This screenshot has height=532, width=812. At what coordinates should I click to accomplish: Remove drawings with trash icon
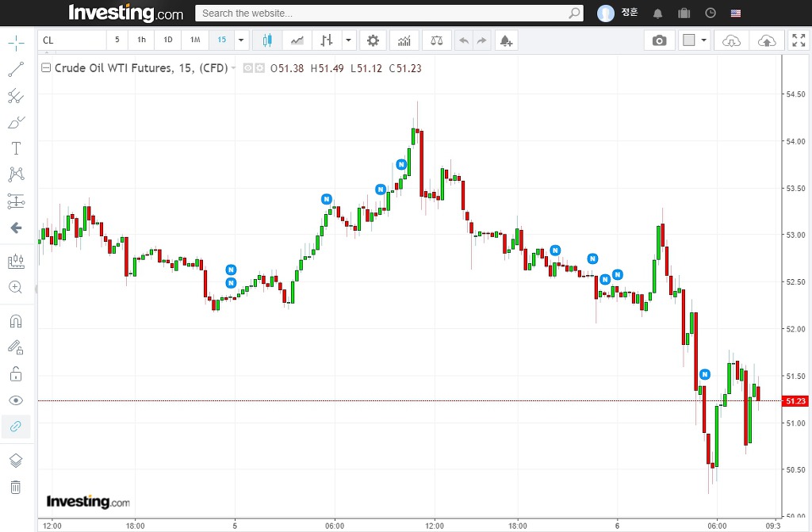coord(16,487)
